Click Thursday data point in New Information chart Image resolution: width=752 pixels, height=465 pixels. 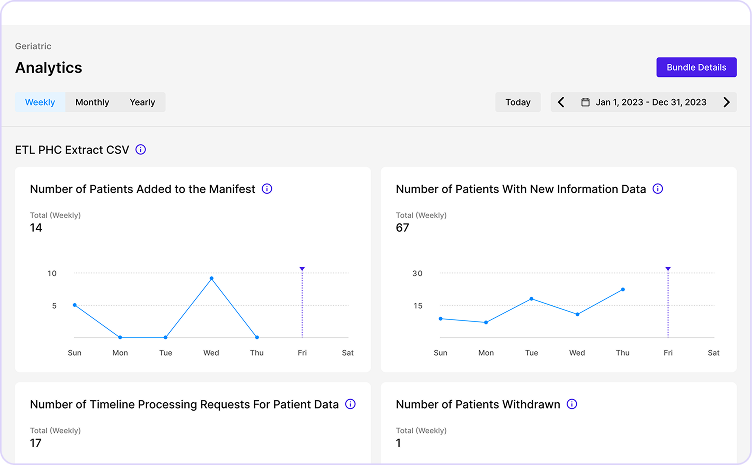pos(623,290)
